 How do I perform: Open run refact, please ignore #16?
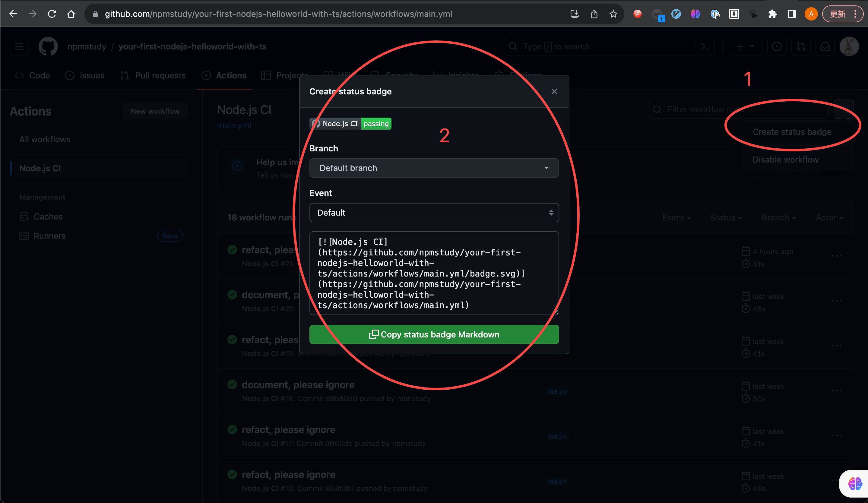tap(288, 474)
